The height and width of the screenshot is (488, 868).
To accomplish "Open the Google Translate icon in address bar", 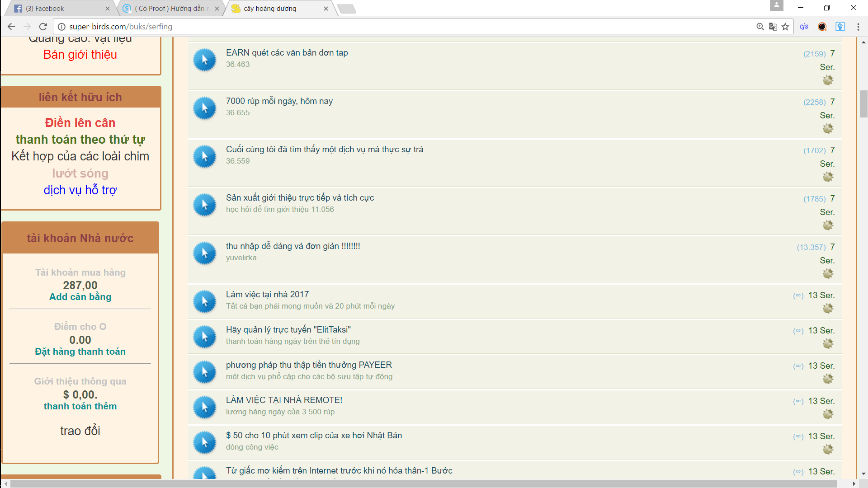I will pyautogui.click(x=773, y=27).
